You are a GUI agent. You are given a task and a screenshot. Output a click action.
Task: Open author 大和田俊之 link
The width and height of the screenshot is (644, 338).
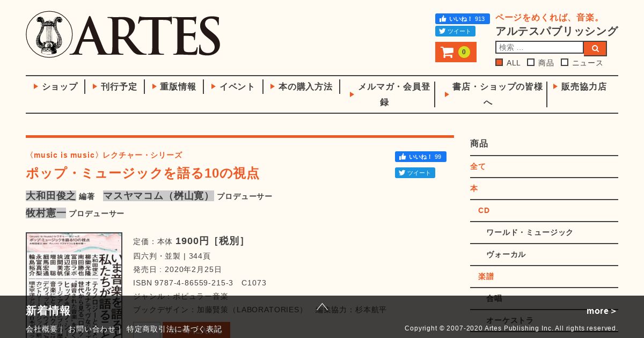point(51,195)
